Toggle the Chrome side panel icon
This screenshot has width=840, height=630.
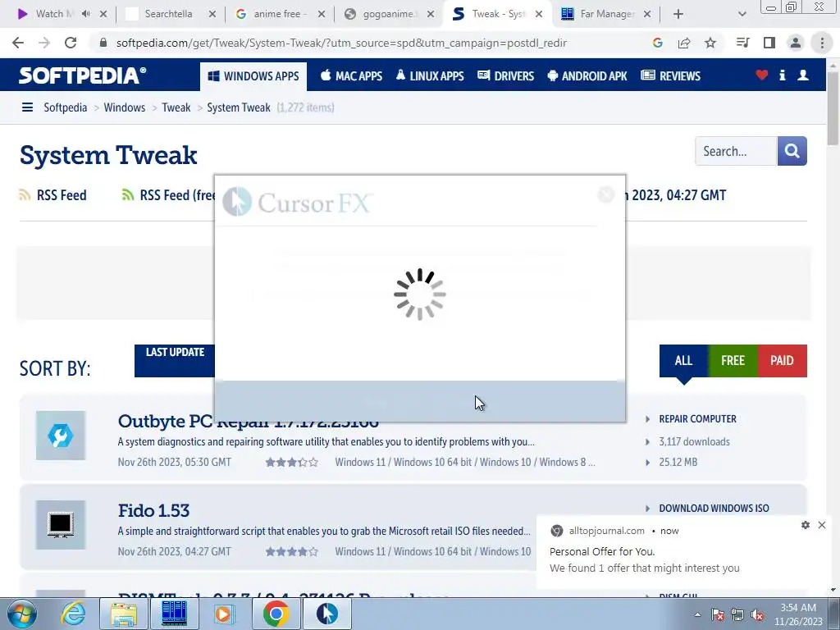tap(769, 43)
